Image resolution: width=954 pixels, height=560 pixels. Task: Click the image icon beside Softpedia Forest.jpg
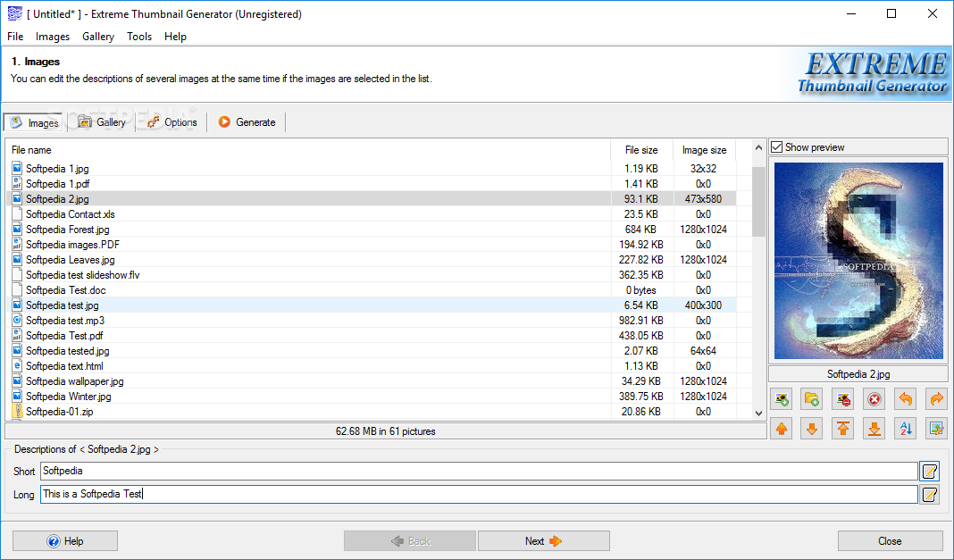(17, 230)
